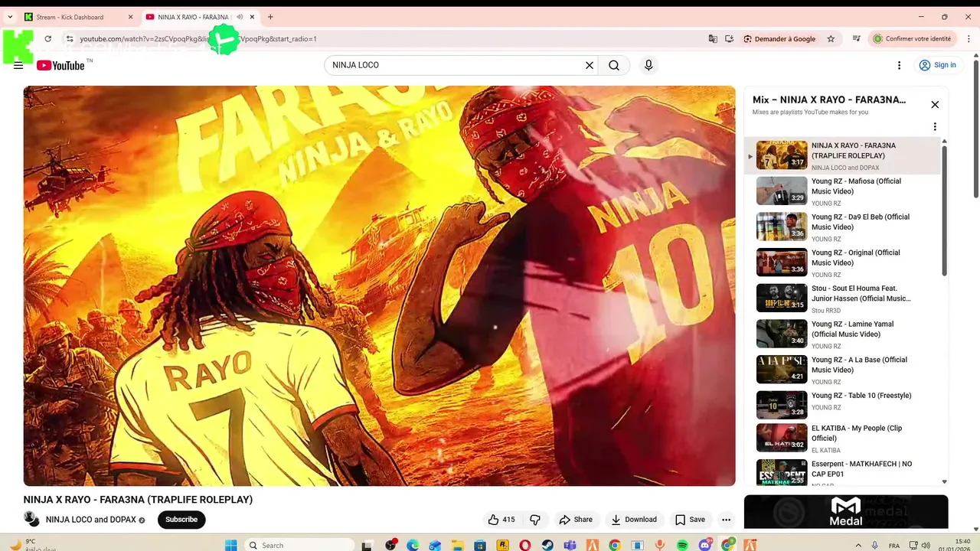Select the NINJA X RAYO - FARA3NA tab
The width and height of the screenshot is (980, 551).
coord(193,17)
